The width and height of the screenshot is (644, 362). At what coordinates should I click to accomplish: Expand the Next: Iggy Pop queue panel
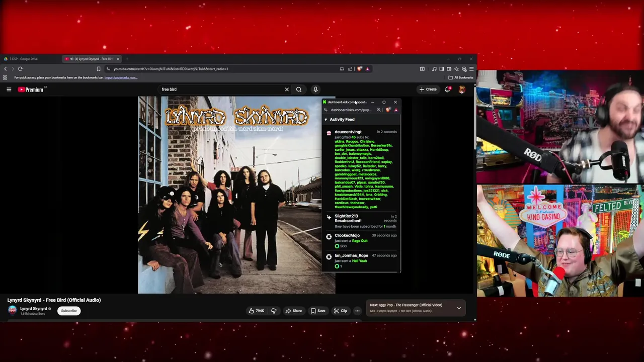pos(459,308)
